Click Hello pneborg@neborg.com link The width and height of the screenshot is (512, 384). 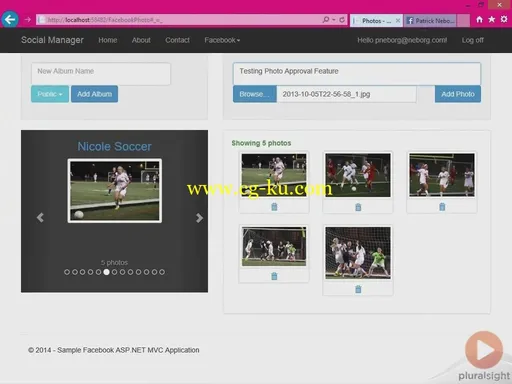[402, 40]
